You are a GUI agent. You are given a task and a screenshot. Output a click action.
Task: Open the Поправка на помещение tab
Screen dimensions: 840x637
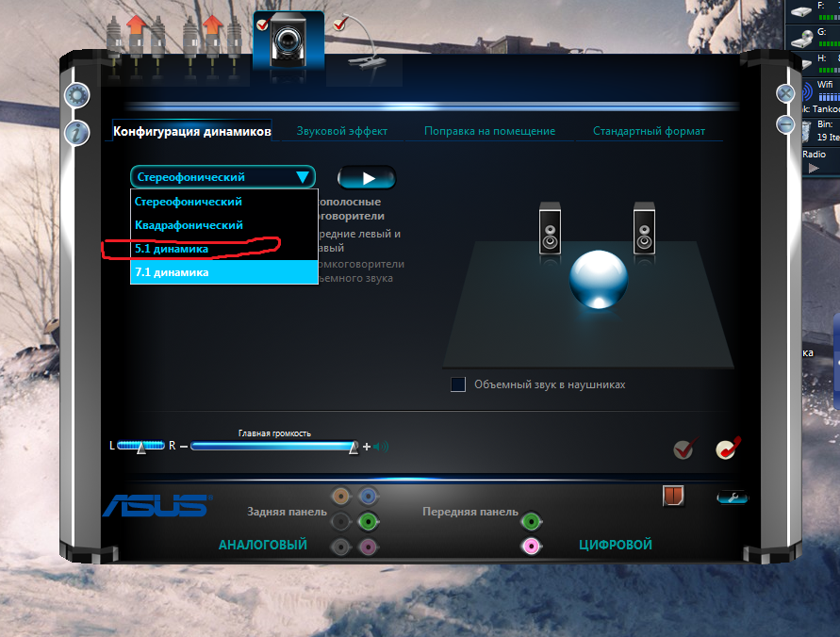[489, 131]
